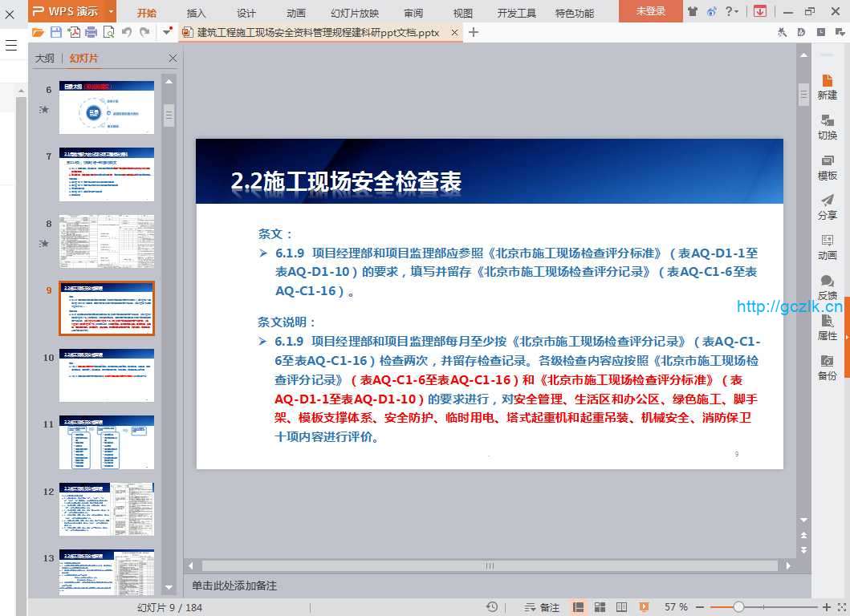Click the zoom slider handle
This screenshot has height=616, width=850.
738,607
